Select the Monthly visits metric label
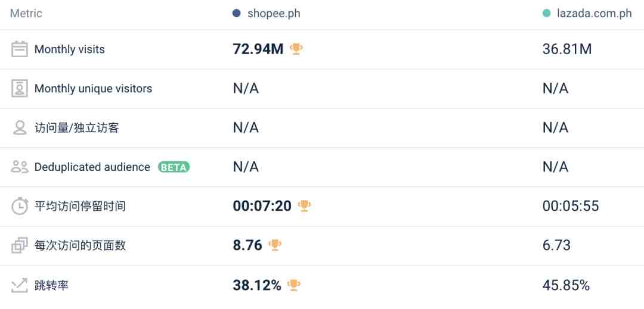Screen dimensions: 644x309 pos(69,49)
